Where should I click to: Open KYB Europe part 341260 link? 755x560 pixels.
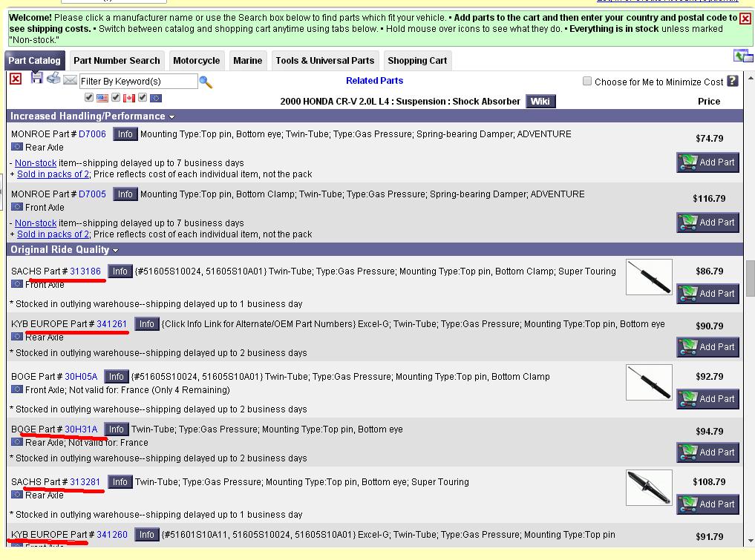tap(112, 535)
